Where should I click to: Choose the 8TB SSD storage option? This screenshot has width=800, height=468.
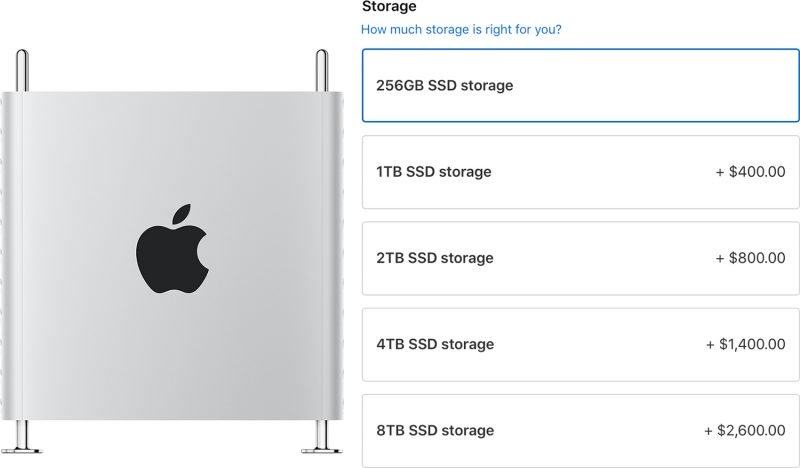(x=581, y=431)
